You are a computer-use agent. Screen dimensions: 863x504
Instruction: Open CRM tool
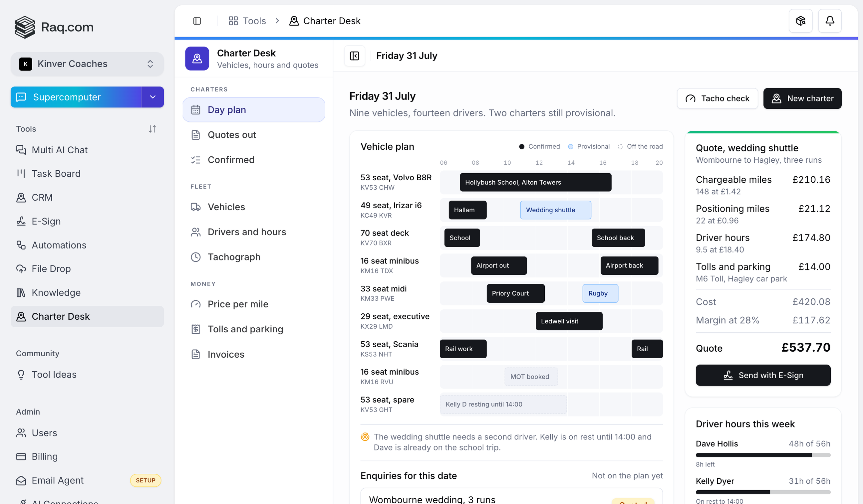87,197
